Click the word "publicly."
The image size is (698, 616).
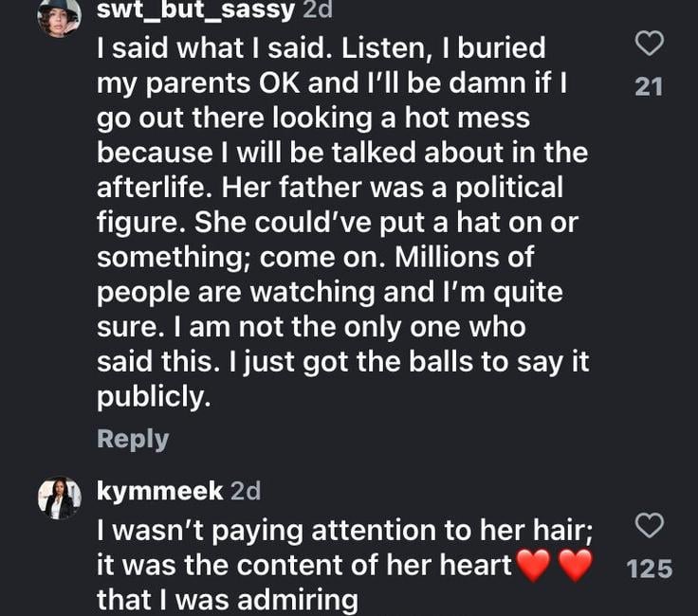tap(152, 398)
